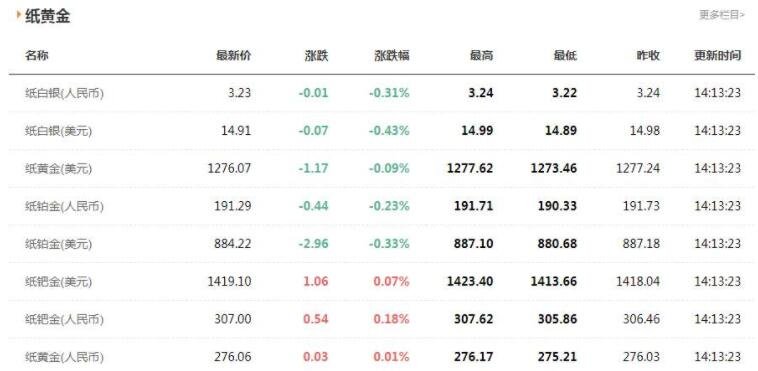Click the 纸黄金 section title

47,15
